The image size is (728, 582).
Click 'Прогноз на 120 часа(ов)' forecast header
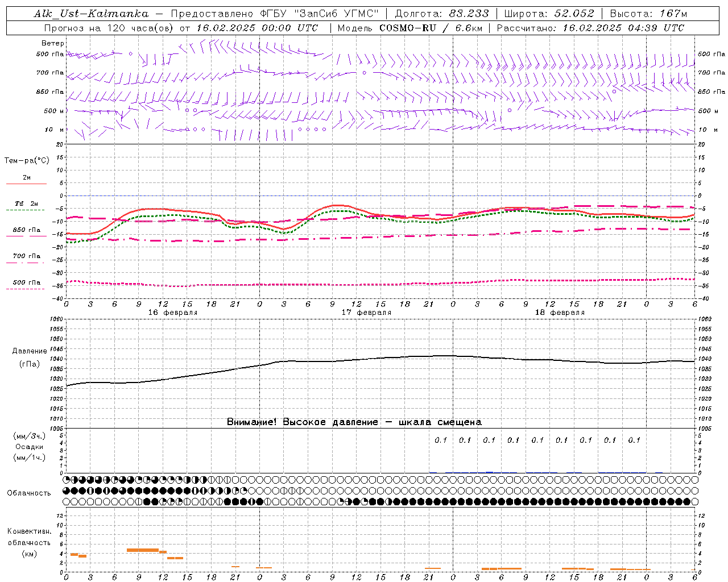point(110,28)
